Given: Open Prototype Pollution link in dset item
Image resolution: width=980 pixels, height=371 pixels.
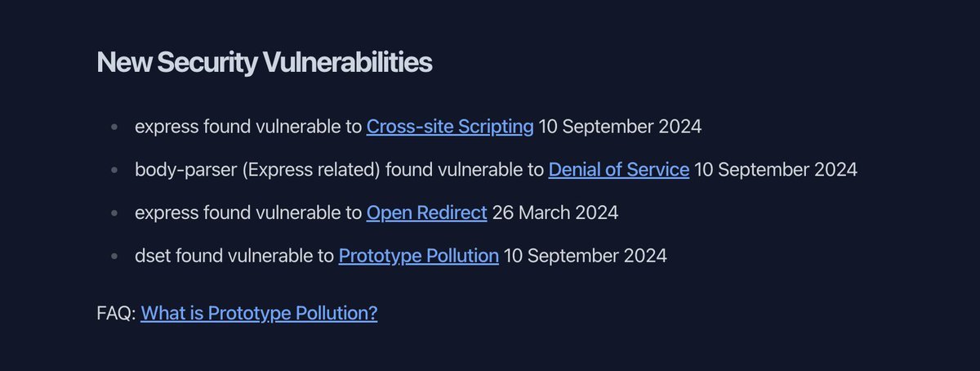Looking at the screenshot, I should coord(418,256).
